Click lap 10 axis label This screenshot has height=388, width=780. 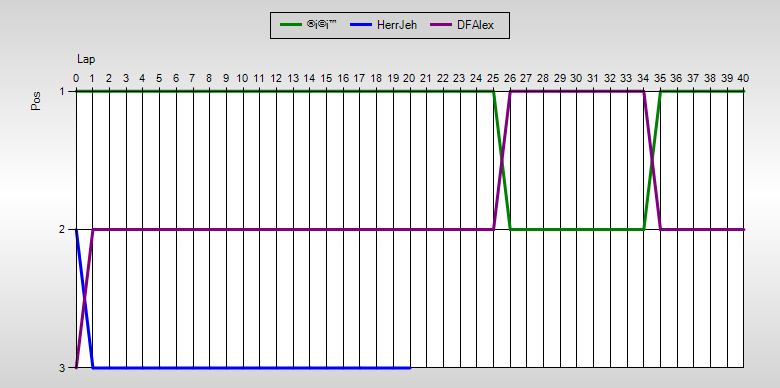tap(242, 79)
